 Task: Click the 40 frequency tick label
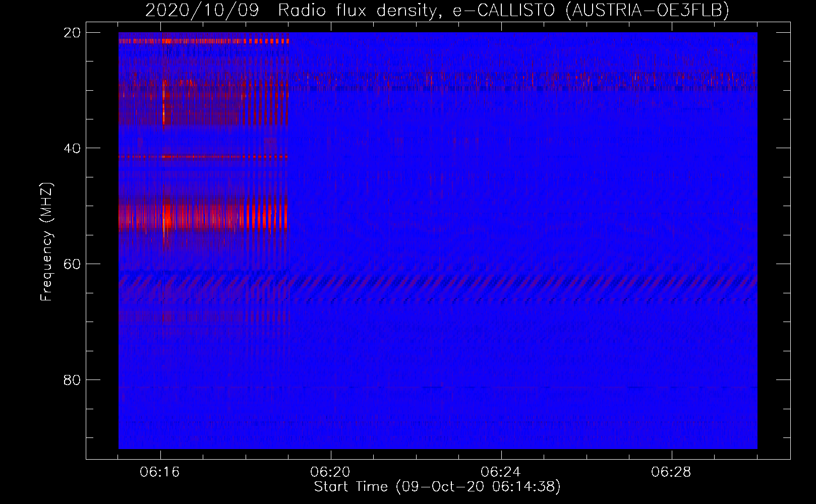click(x=72, y=148)
